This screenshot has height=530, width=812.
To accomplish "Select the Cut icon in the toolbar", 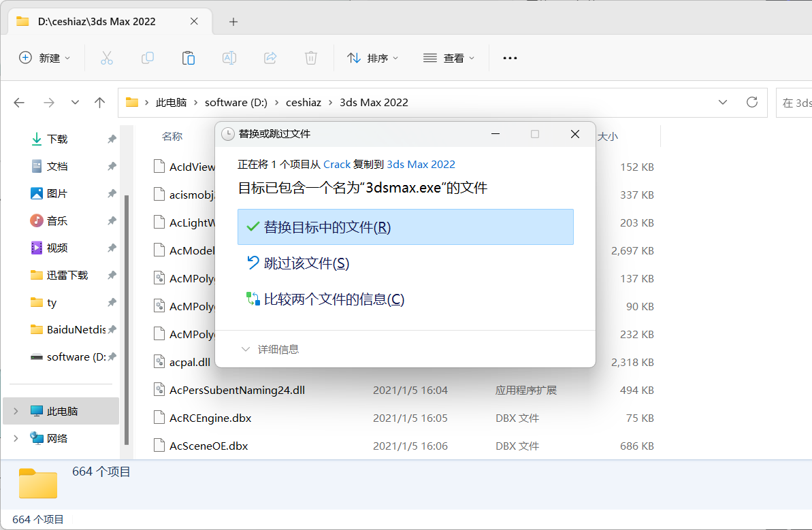I will [x=106, y=58].
